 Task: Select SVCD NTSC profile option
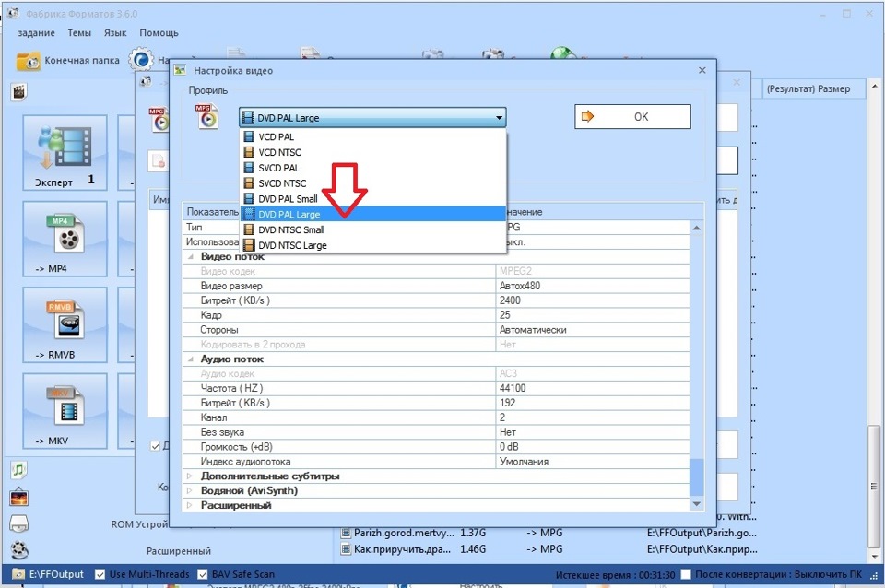click(x=372, y=183)
